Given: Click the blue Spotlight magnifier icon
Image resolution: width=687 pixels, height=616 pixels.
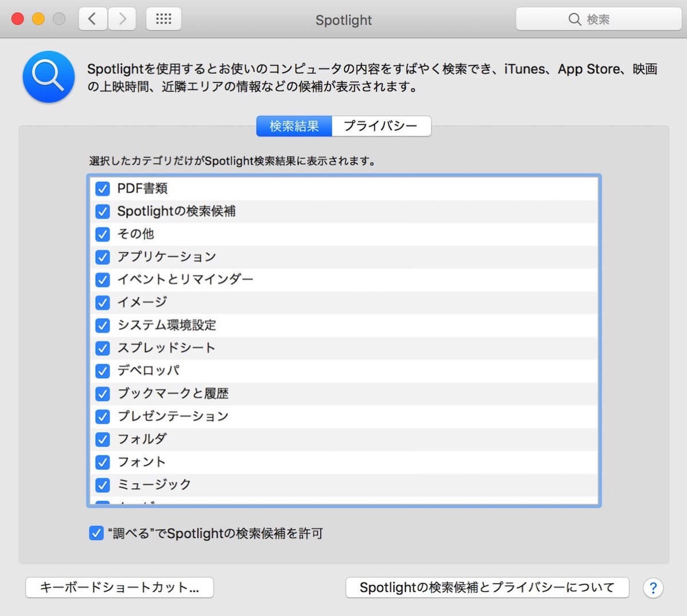Looking at the screenshot, I should tap(49, 77).
